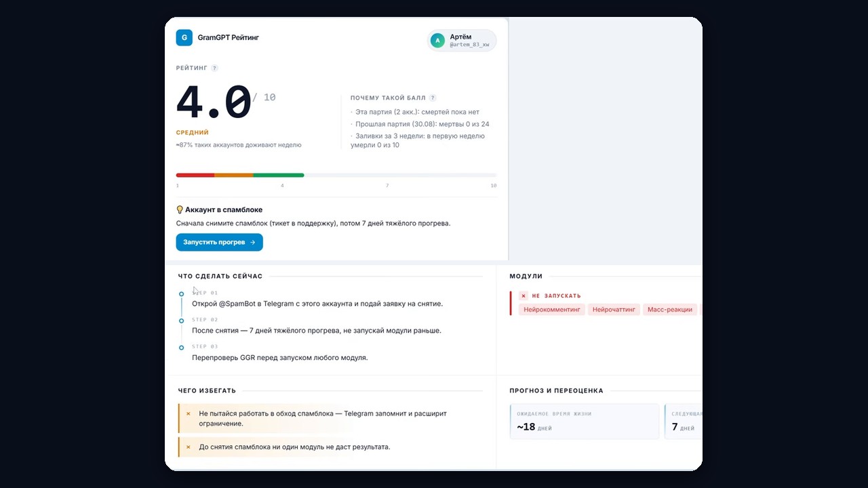
Task: Click the СРЕДНИЙ rating label
Action: 193,133
